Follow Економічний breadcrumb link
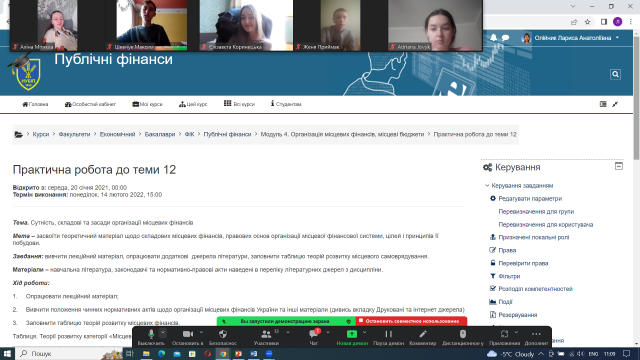Viewport: 640px width, 360px height. 118,134
